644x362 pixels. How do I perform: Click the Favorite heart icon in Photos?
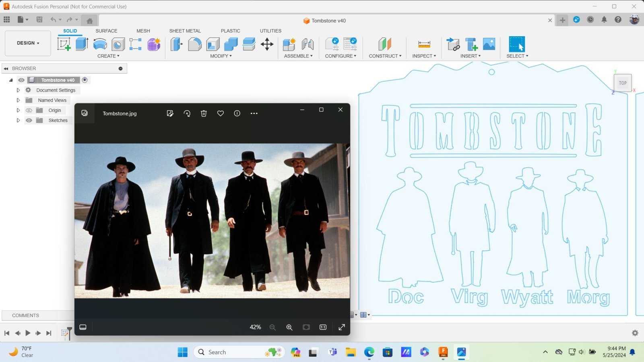tap(221, 113)
